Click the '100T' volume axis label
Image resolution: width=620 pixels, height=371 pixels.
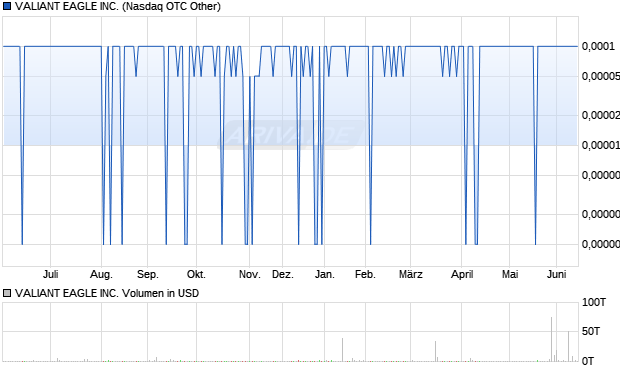click(594, 302)
